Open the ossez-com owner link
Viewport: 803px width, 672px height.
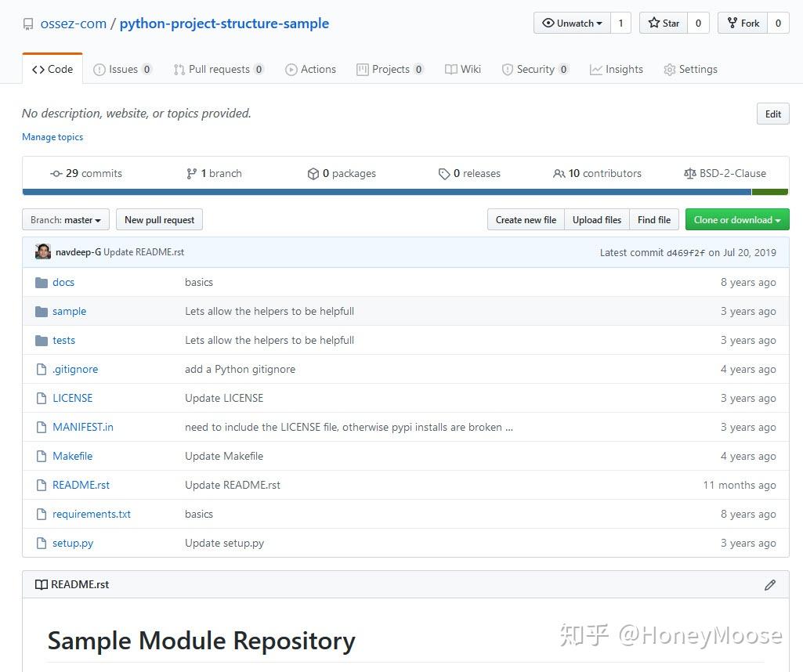73,23
